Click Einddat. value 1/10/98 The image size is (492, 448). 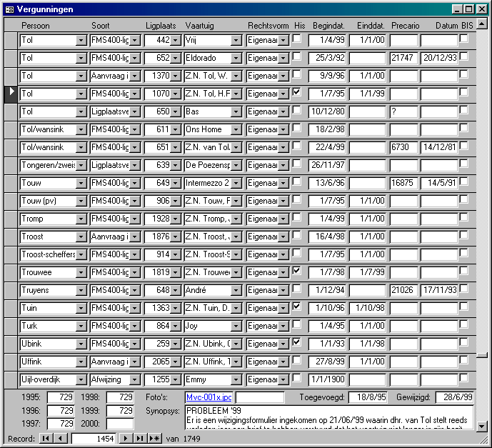click(367, 308)
